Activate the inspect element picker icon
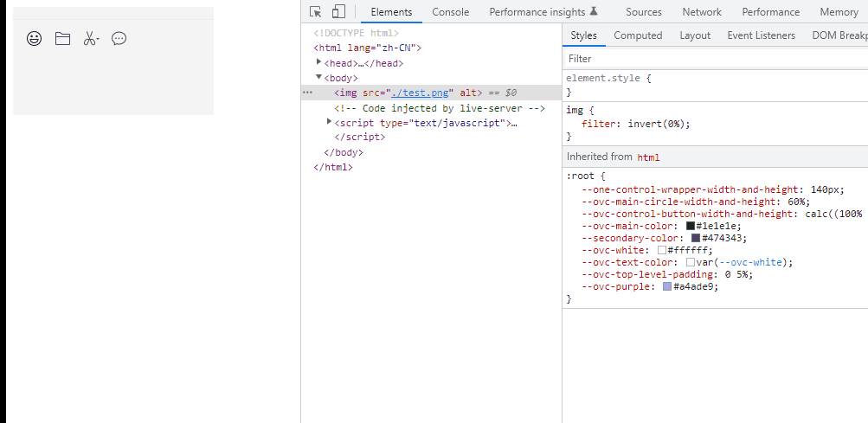Screen dimensions: 868x423 (316, 11)
